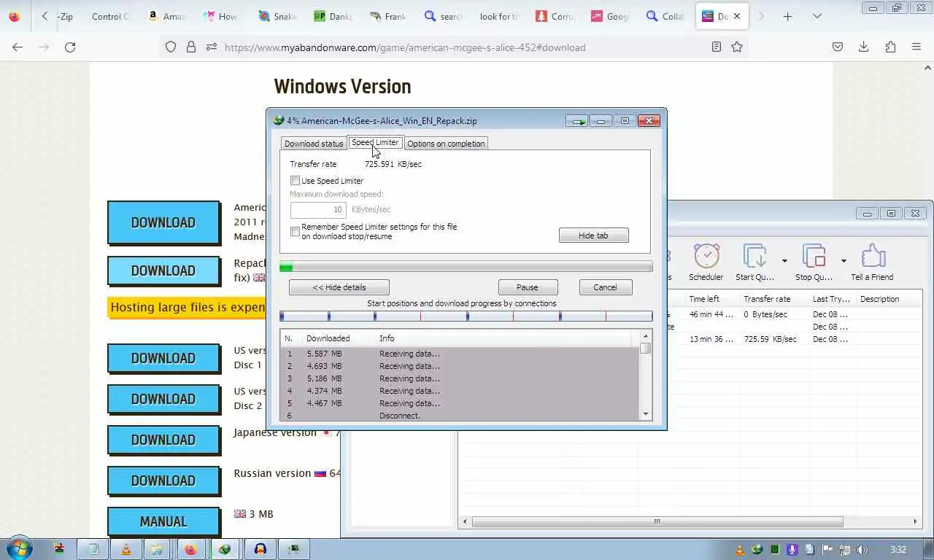Open the MANUAL download button
Image resolution: width=934 pixels, height=560 pixels.
163,521
